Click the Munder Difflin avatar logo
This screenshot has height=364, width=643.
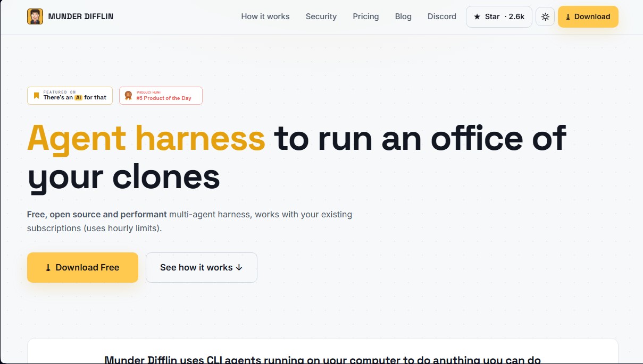(35, 16)
